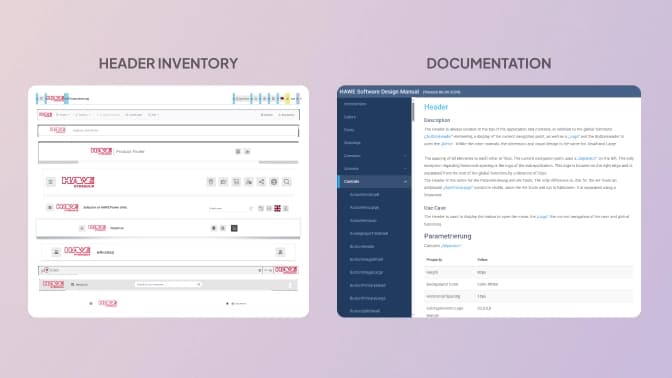672x378 pixels.
Task: Open dropdown arrow in grey bar header
Action: (259, 270)
